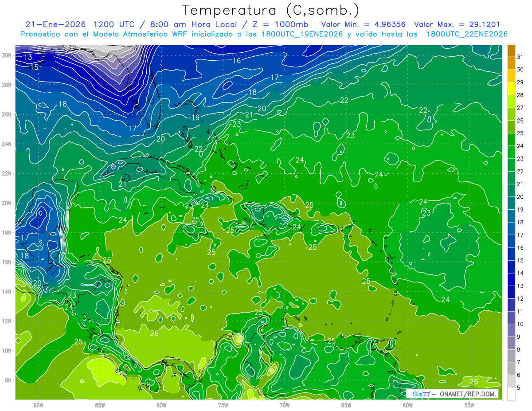This screenshot has height=411, width=532.
Task: Click "Valor Max. = 29.1201" text
Action: (x=458, y=24)
